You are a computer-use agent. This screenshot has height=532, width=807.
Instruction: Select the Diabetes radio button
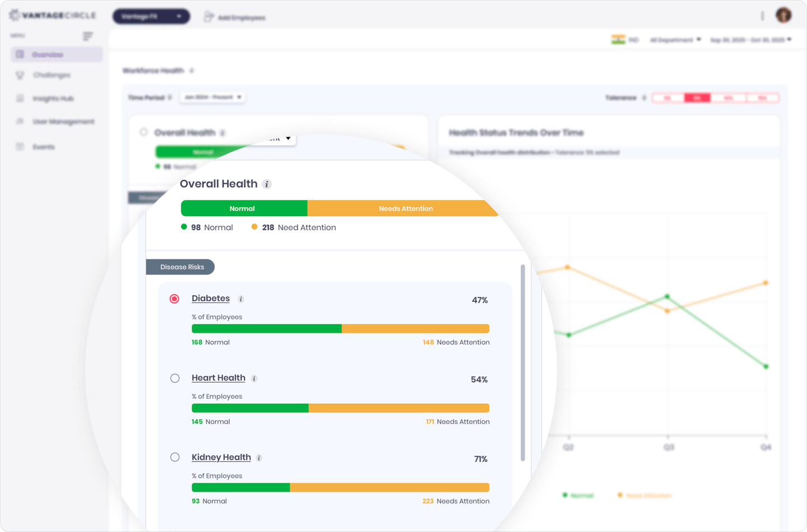coord(175,299)
